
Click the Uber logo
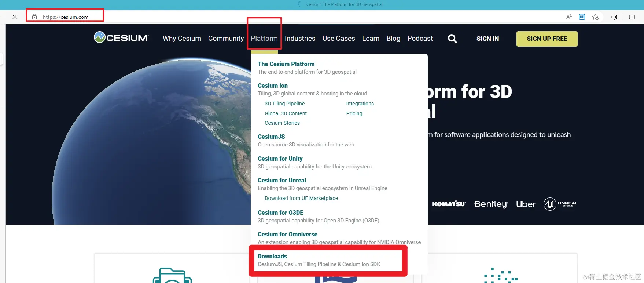pyautogui.click(x=526, y=204)
